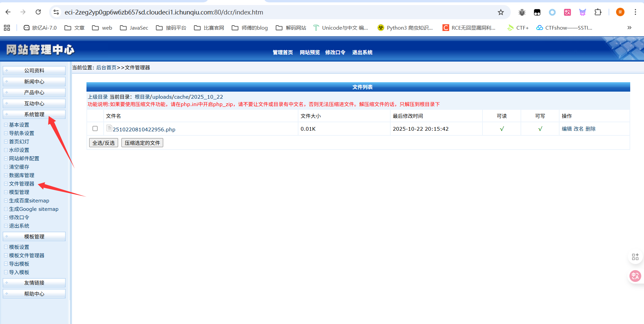The width and height of the screenshot is (644, 324).
Task: Click the bug extension icon in toolbar
Action: coord(522,12)
